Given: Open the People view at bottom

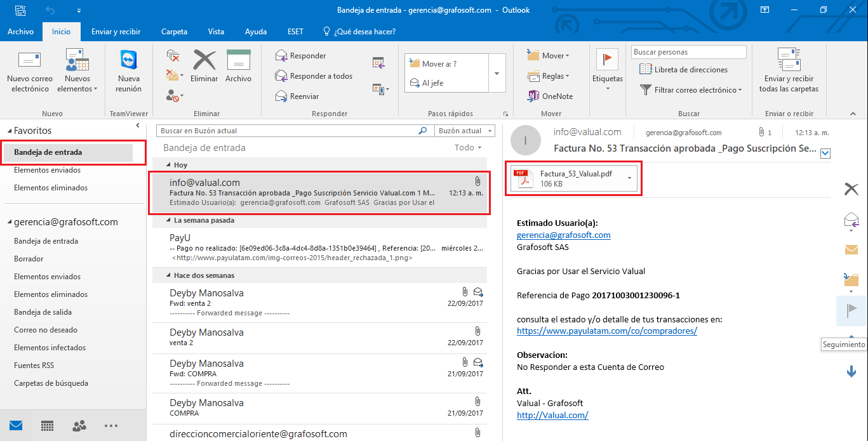Looking at the screenshot, I should pos(79,426).
